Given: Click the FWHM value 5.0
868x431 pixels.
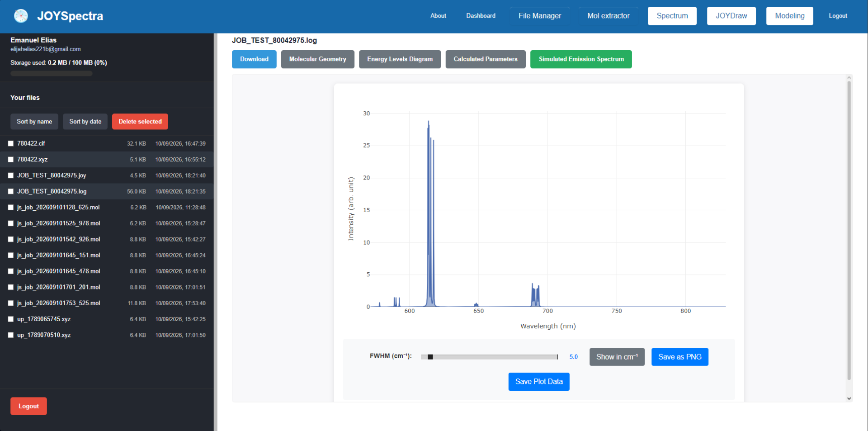Looking at the screenshot, I should click(574, 357).
